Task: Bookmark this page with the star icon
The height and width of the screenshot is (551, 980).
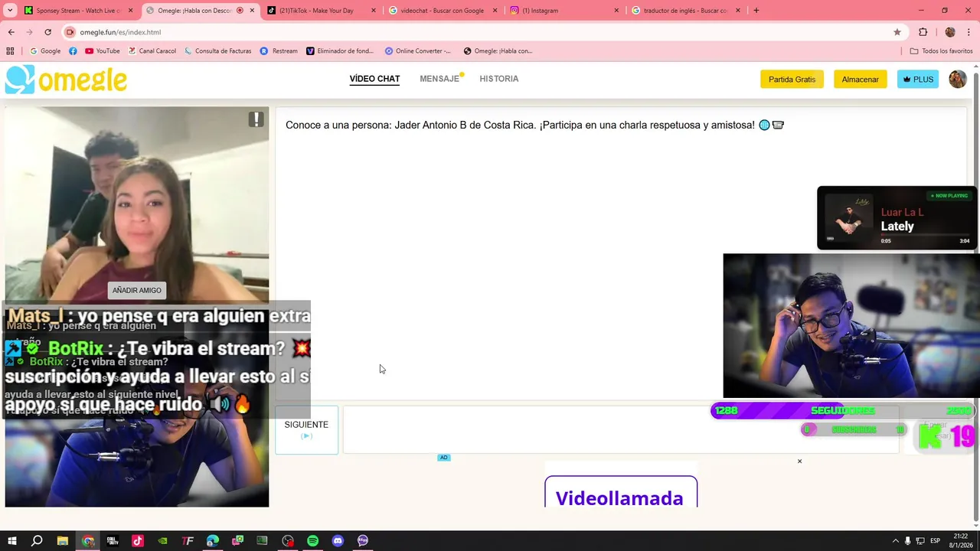Action: pos(897,32)
